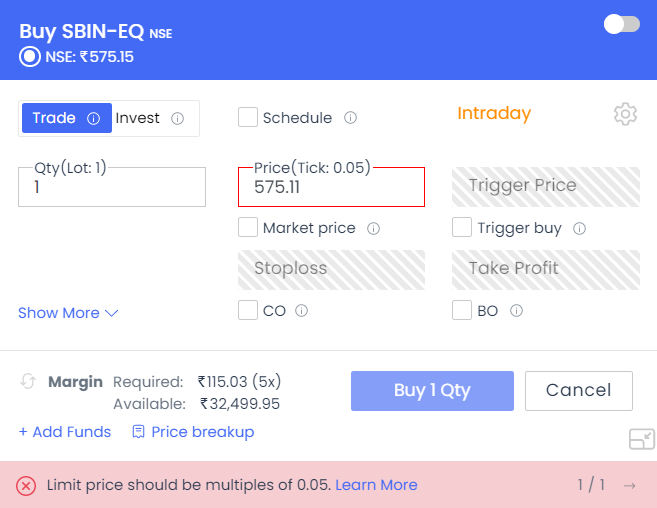This screenshot has height=508, width=657.
Task: Select the NSE exchange radio button
Action: tap(30, 57)
